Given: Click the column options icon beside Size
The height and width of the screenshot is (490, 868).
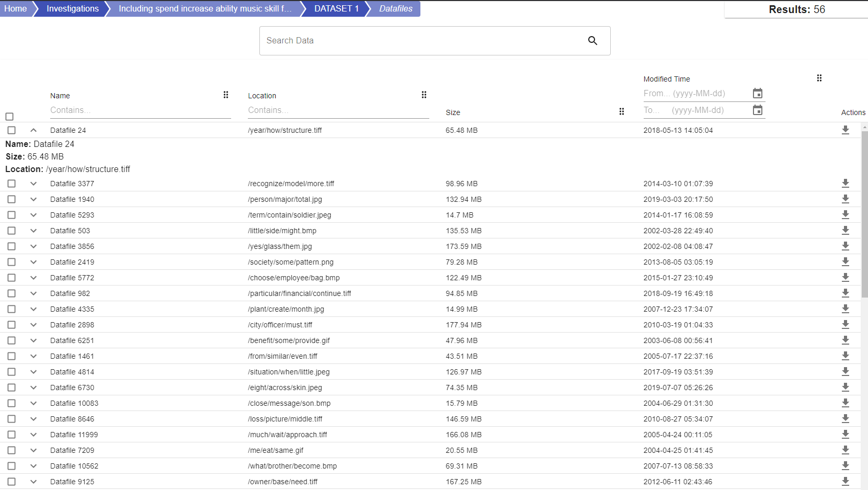Looking at the screenshot, I should (622, 111).
